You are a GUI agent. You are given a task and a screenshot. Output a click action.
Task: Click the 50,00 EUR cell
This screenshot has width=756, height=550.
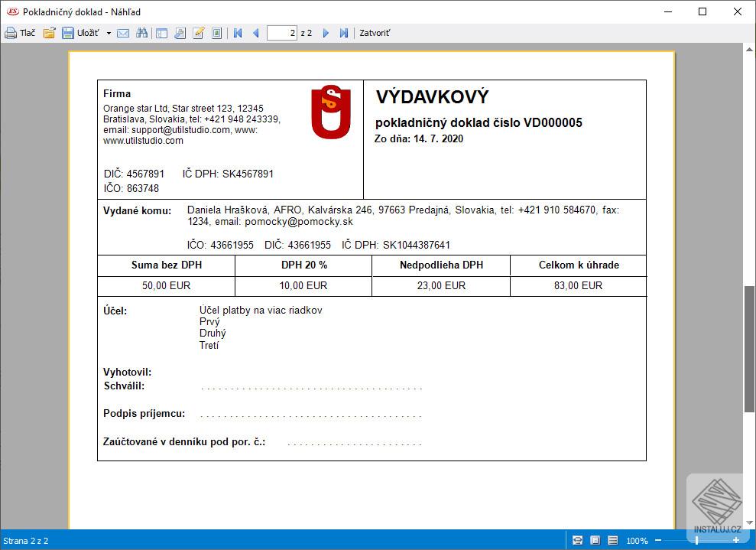[167, 285]
